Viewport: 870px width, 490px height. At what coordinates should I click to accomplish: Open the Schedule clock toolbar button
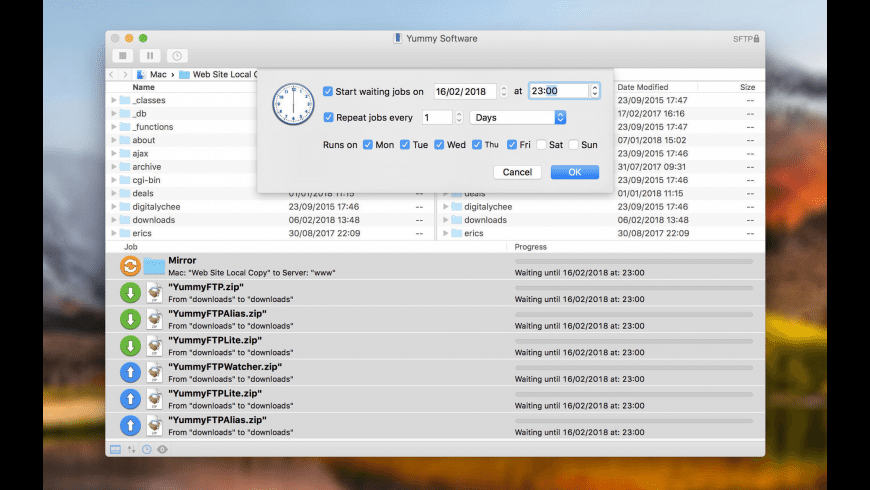click(177, 55)
